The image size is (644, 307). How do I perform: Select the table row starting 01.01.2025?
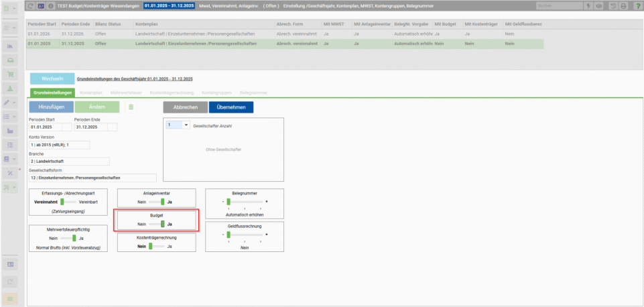pos(285,44)
